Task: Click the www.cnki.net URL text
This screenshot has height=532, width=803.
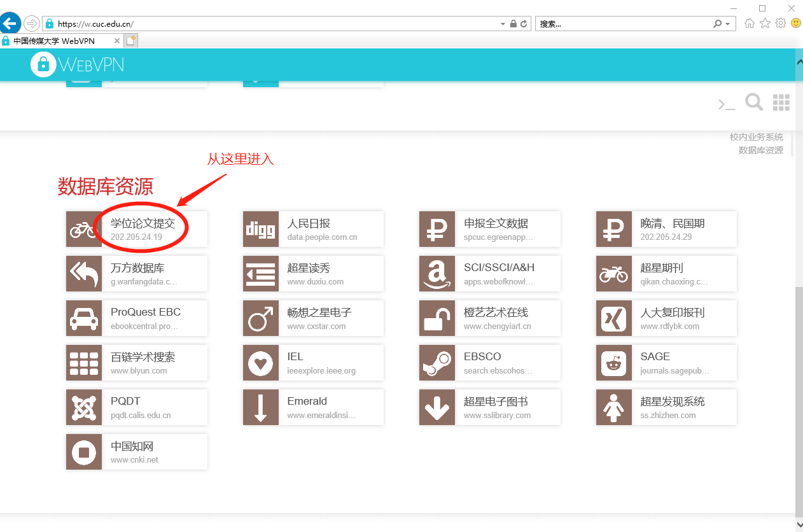Action: (134, 460)
